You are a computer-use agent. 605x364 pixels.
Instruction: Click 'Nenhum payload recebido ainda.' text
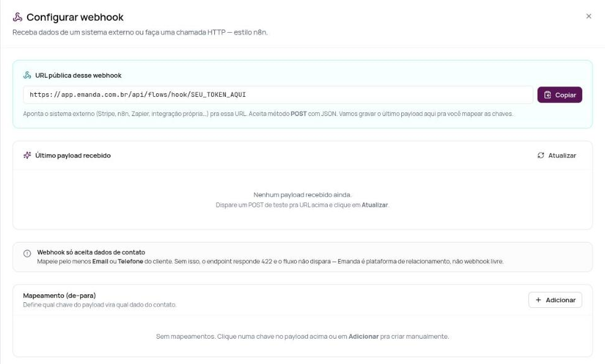click(302, 195)
